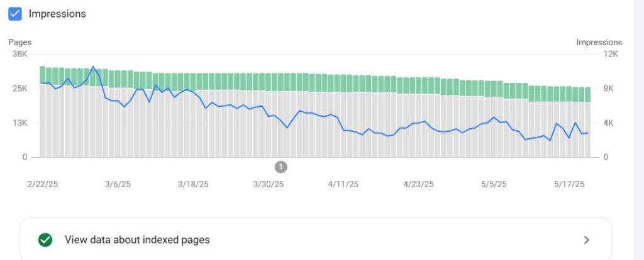The image size is (644, 260).
Task: Uncheck the Impressions checkbox
Action: [x=15, y=14]
